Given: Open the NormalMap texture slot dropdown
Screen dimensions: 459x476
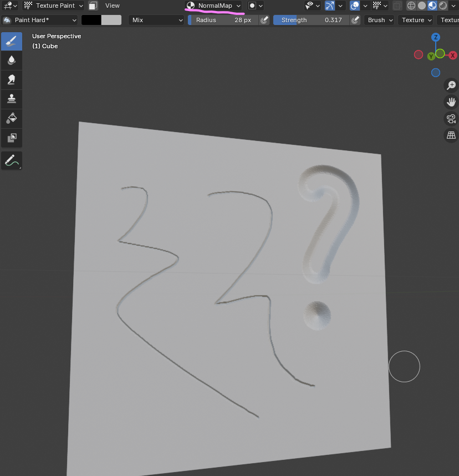Looking at the screenshot, I should [x=214, y=6].
